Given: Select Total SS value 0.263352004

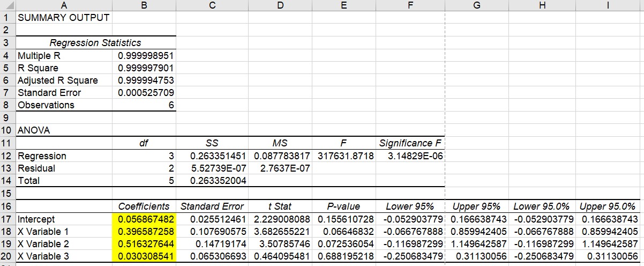Looking at the screenshot, I should tap(212, 180).
